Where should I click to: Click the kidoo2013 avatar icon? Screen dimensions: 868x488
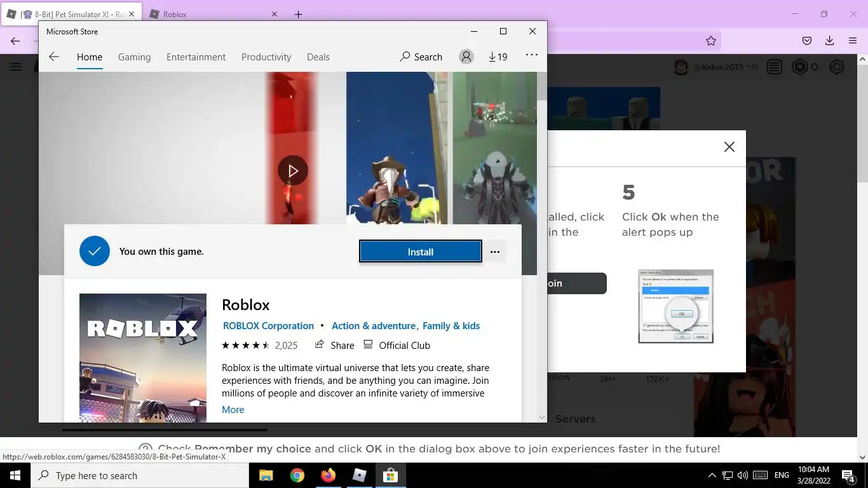point(681,67)
